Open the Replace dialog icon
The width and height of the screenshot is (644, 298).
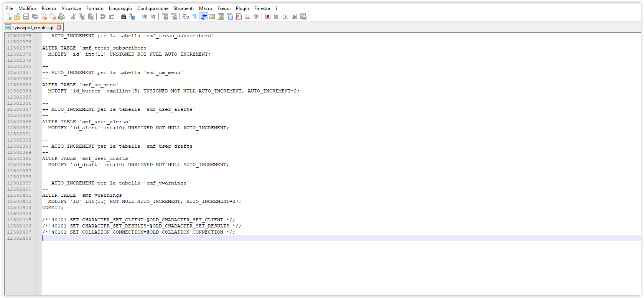coord(132,16)
